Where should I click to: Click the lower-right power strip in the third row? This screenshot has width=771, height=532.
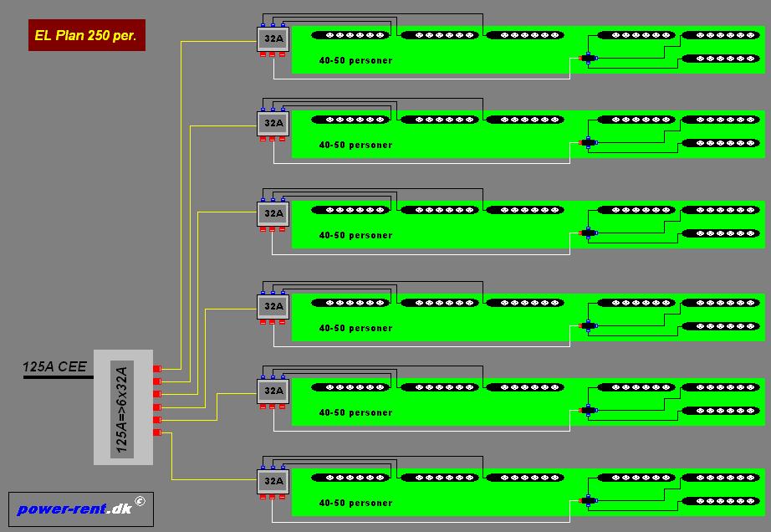coord(721,233)
